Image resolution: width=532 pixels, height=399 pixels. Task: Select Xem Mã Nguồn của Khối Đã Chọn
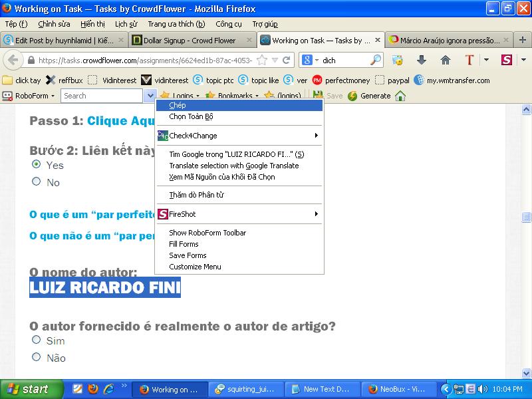point(239,177)
